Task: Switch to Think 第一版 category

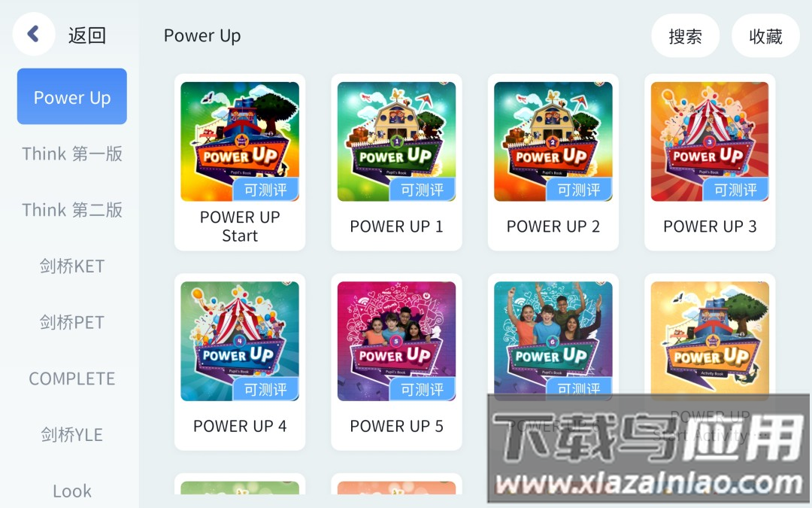Action: coord(72,154)
